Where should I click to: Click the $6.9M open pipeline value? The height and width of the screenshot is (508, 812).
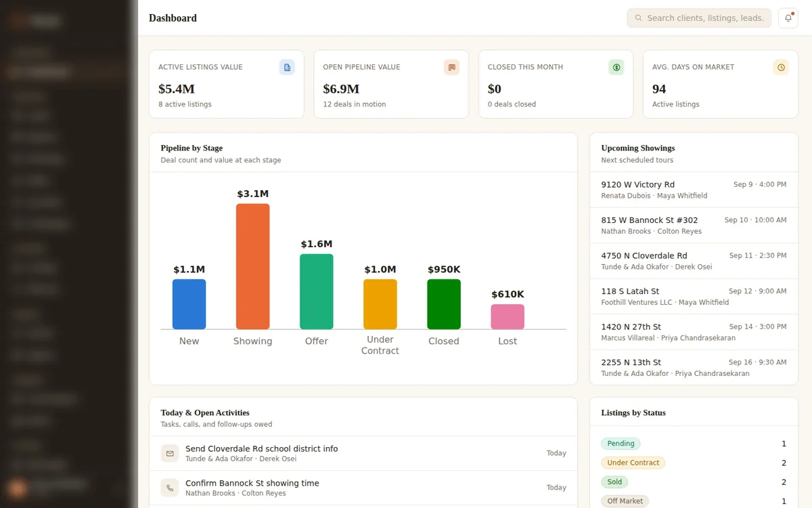click(x=341, y=89)
